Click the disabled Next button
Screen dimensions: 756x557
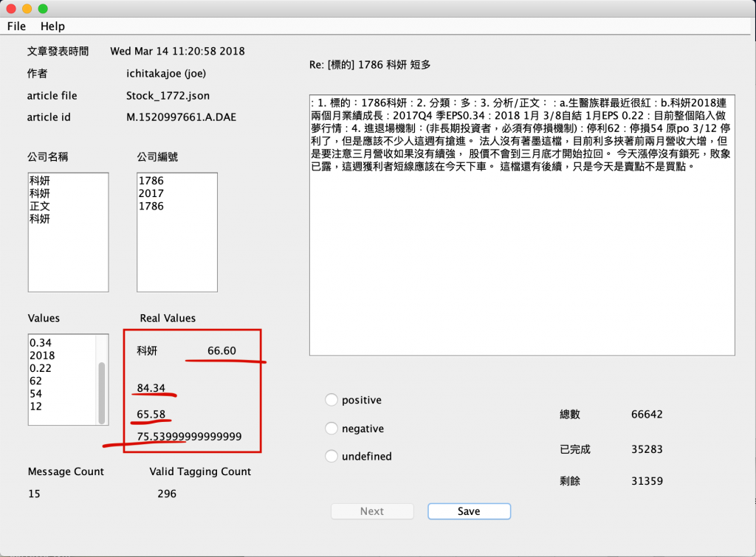click(x=372, y=511)
